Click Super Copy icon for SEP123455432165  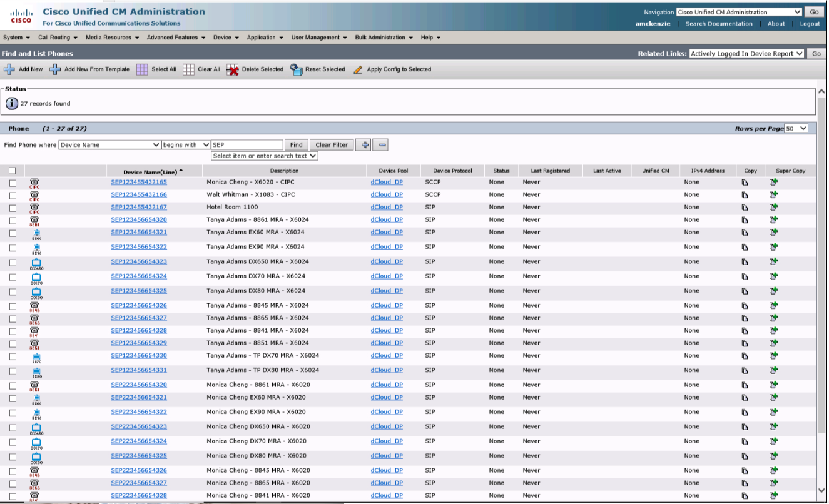click(x=773, y=182)
